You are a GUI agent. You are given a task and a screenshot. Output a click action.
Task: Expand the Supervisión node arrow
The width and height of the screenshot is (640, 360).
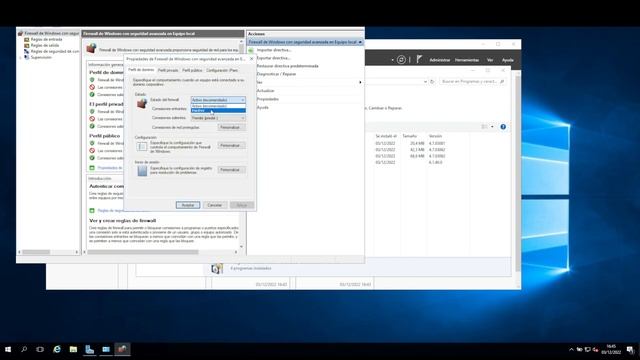tap(20, 58)
